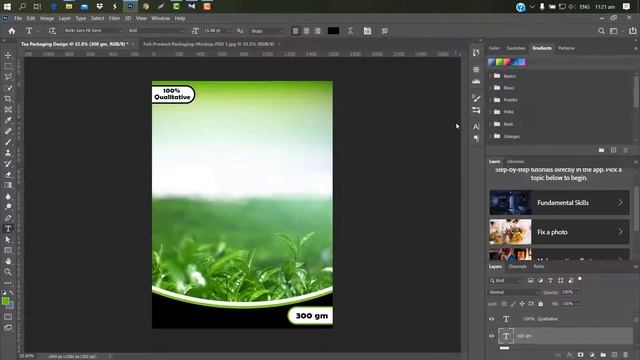Screen dimensions: 640x360
Task: Select the Pen tool
Action: click(8, 218)
